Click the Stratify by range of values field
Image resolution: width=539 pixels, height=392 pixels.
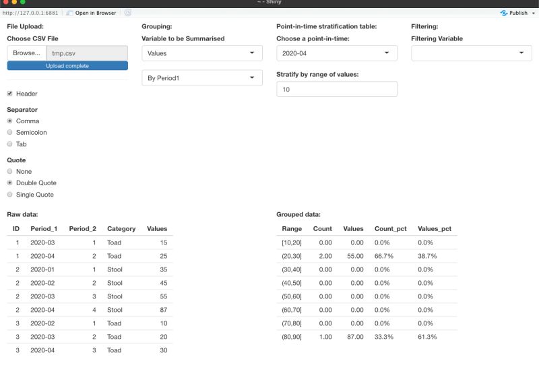[x=336, y=88]
